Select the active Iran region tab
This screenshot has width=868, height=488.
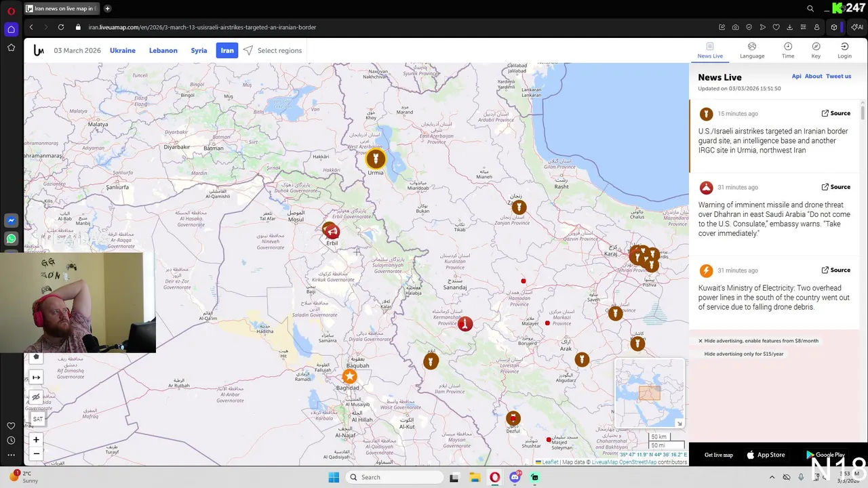227,50
